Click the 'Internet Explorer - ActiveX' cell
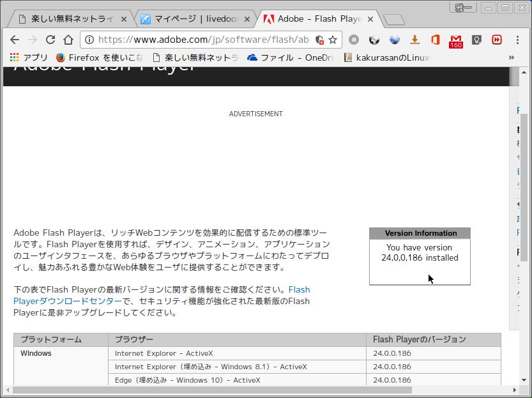 (237, 353)
